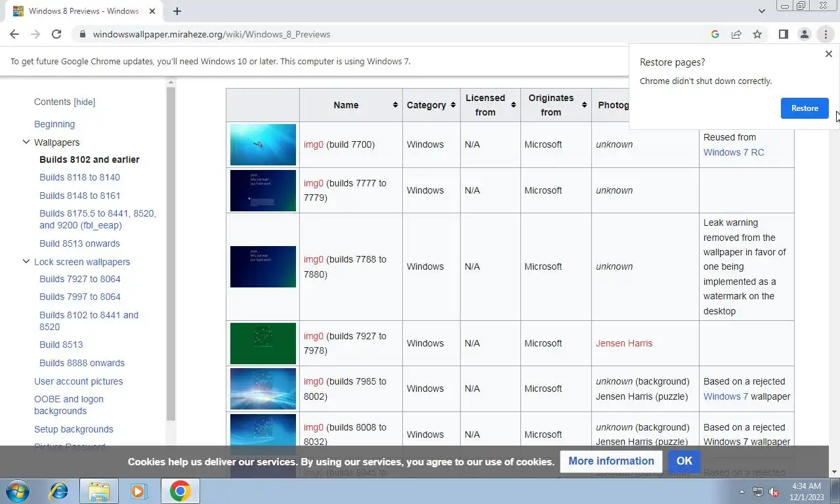Click the taskbar clock showing 4:34 AM
This screenshot has width=840, height=504.
click(x=807, y=492)
